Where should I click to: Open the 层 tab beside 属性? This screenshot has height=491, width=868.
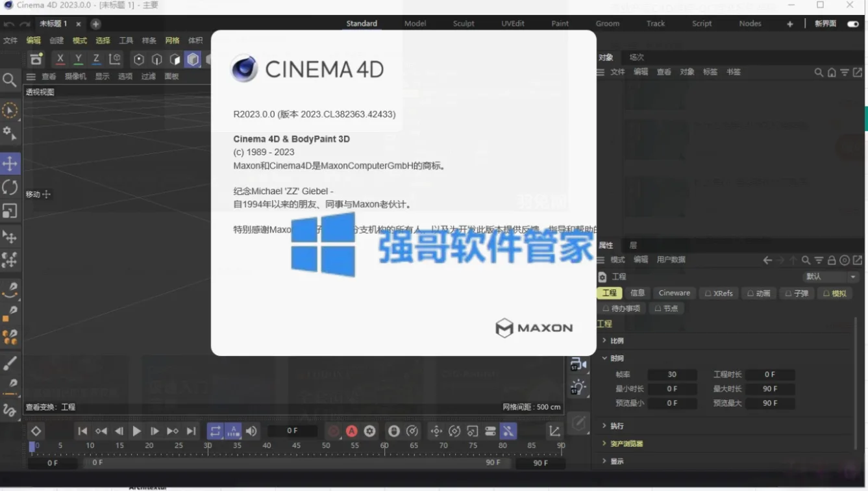[633, 245]
